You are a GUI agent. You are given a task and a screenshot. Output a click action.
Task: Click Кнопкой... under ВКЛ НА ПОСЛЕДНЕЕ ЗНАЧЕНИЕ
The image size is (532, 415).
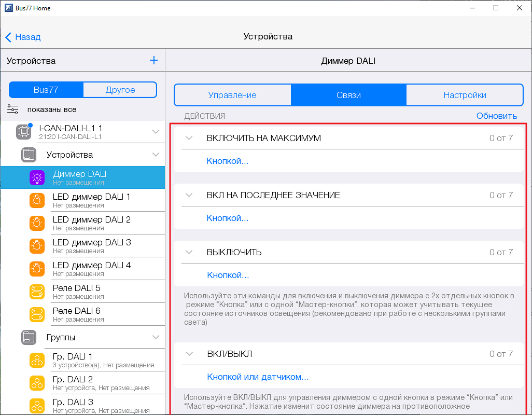(228, 218)
